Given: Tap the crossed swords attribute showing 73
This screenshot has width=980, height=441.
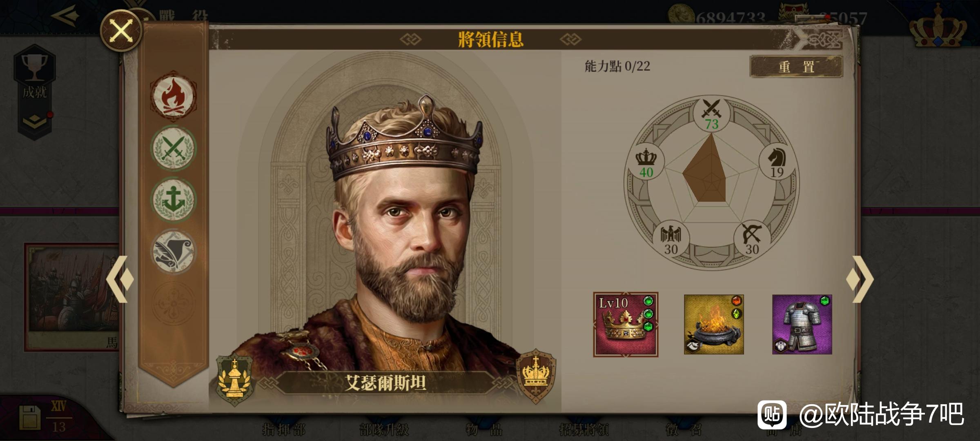Looking at the screenshot, I should (711, 114).
